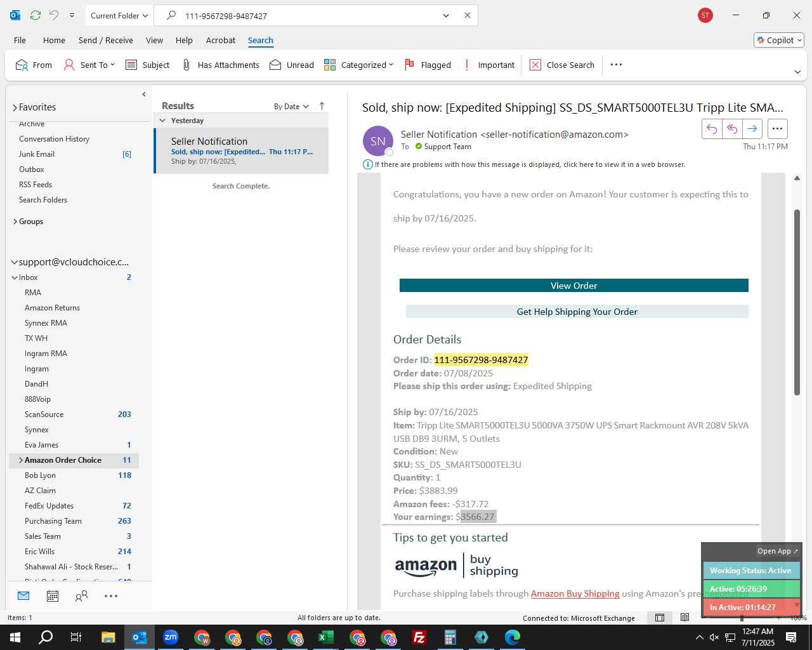Open the Sent To filter dropdown

89,65
